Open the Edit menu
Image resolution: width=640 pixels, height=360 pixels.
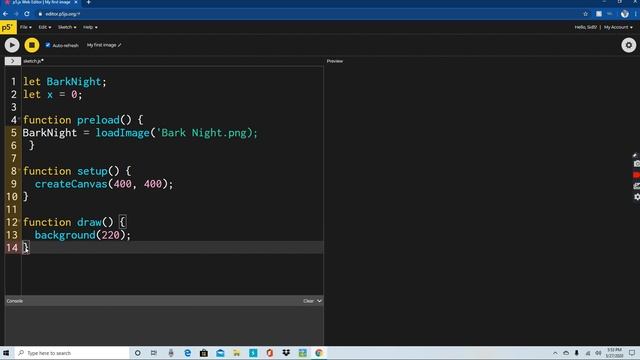pos(44,27)
